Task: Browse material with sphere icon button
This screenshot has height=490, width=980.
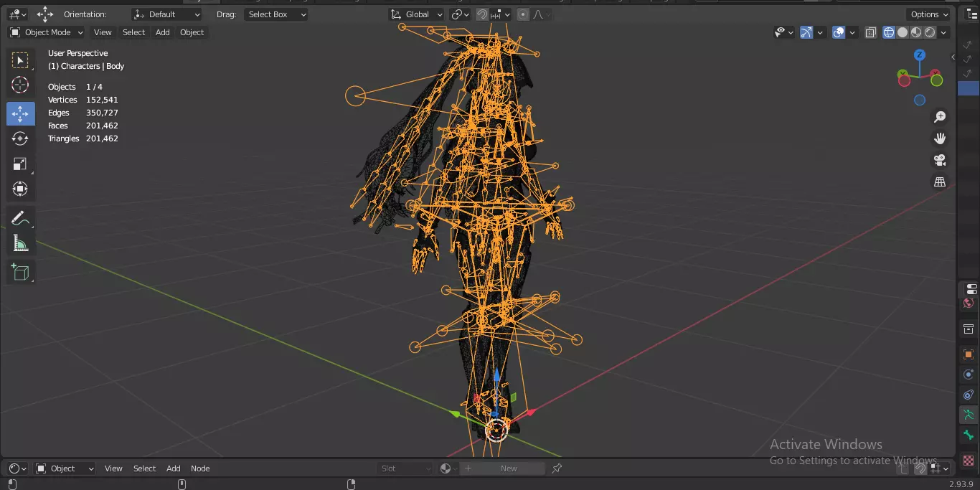Action: 448,468
